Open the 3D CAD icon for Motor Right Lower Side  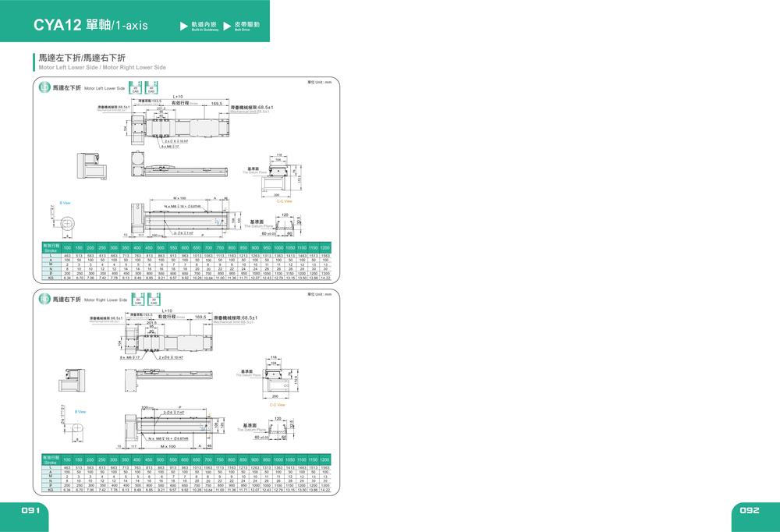(154, 299)
